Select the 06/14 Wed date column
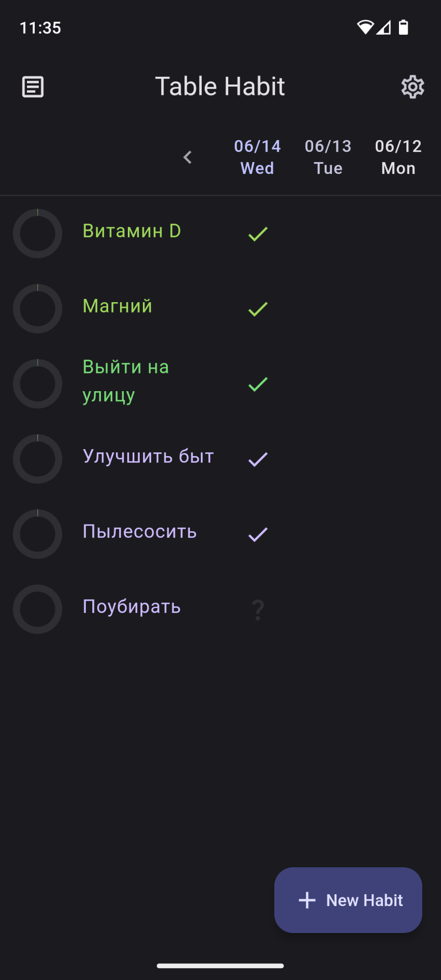The image size is (441, 980). tap(257, 157)
